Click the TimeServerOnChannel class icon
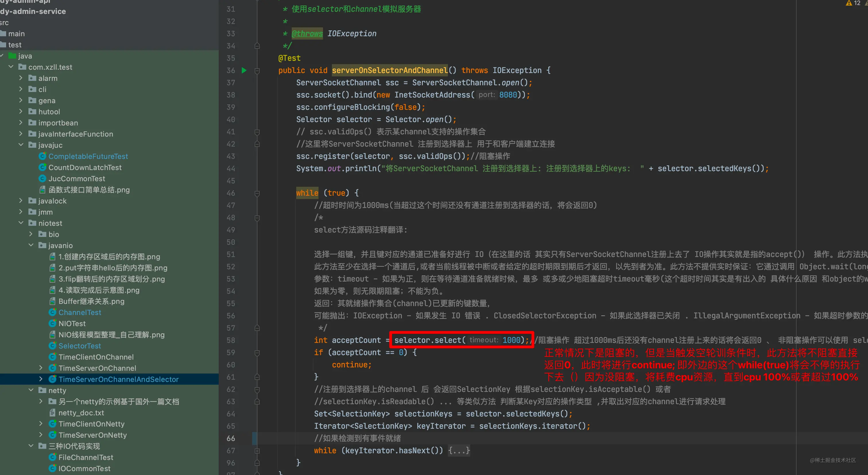 53,368
